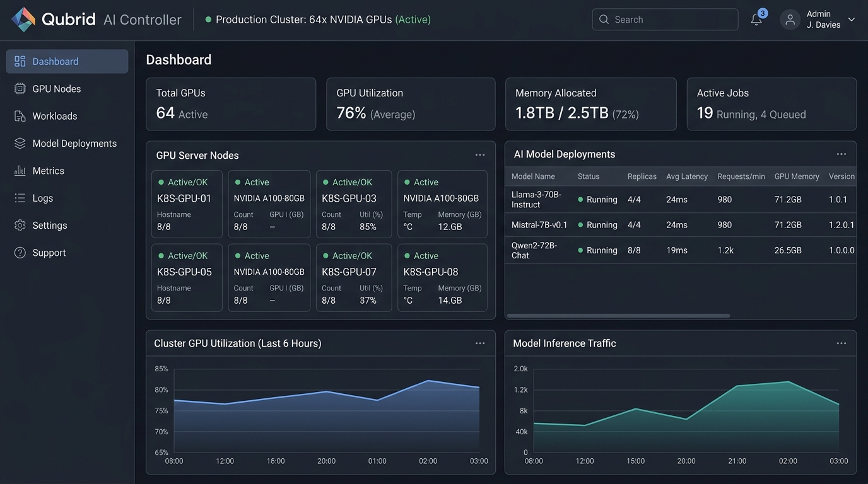Select the K8S-GPU-07 node card
This screenshot has height=484, width=868.
(x=354, y=277)
